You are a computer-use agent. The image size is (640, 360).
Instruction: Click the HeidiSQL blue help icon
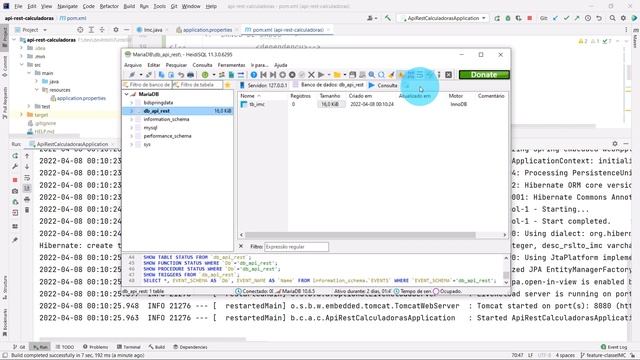[253, 75]
